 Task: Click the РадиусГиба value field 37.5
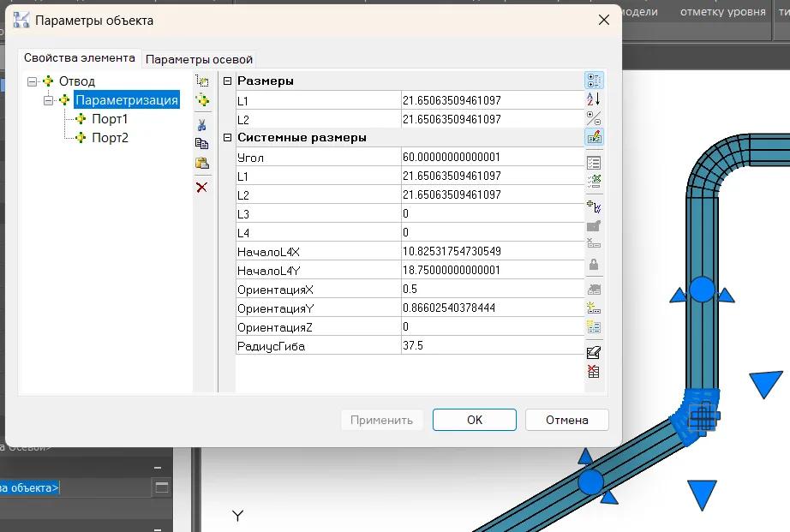(x=490, y=345)
